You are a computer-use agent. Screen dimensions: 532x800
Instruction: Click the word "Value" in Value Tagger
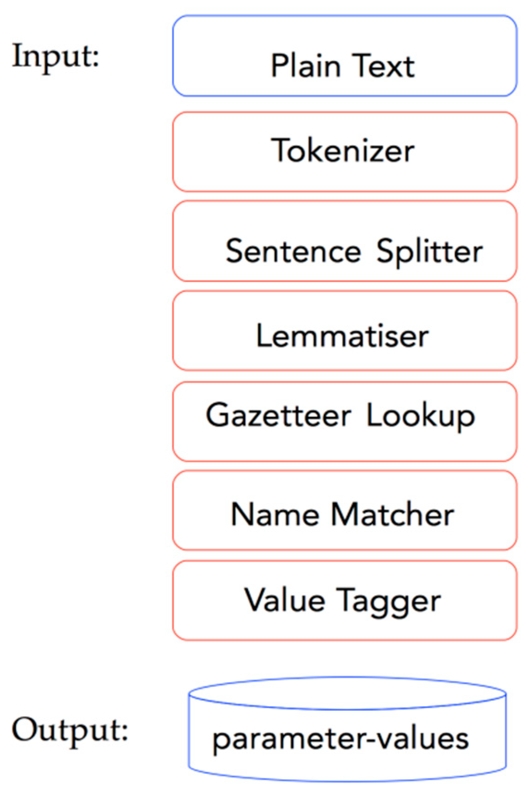point(284,600)
